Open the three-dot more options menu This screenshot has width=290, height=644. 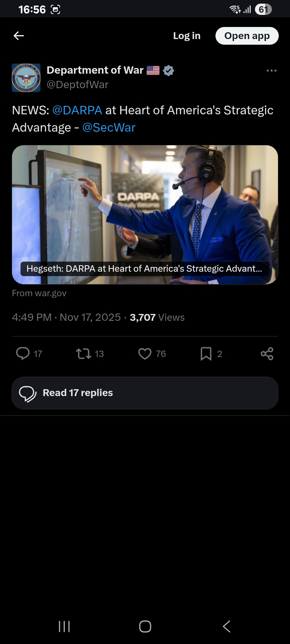pyautogui.click(x=271, y=70)
